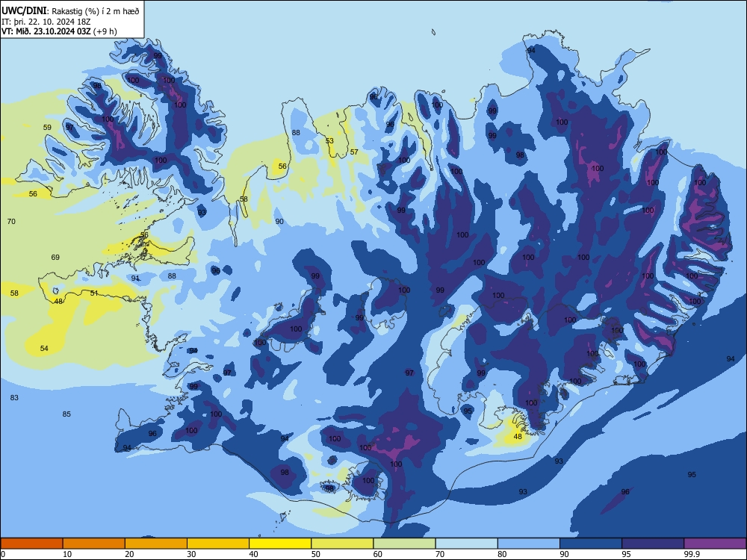Pick the purple above-99.9 legend swatch
This screenshot has width=747, height=560.
coord(715,544)
